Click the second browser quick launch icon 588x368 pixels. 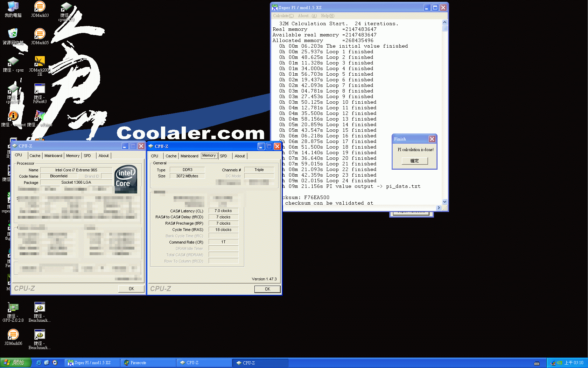pyautogui.click(x=47, y=363)
